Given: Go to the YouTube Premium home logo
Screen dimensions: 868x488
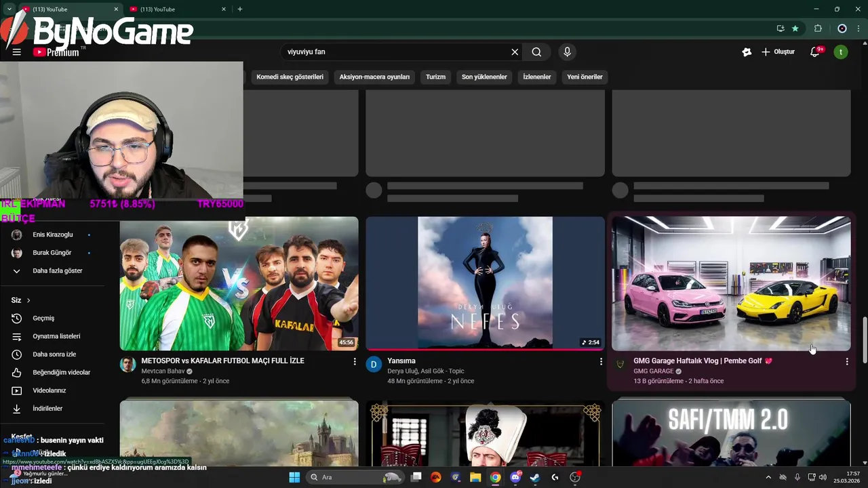Looking at the screenshot, I should point(56,52).
